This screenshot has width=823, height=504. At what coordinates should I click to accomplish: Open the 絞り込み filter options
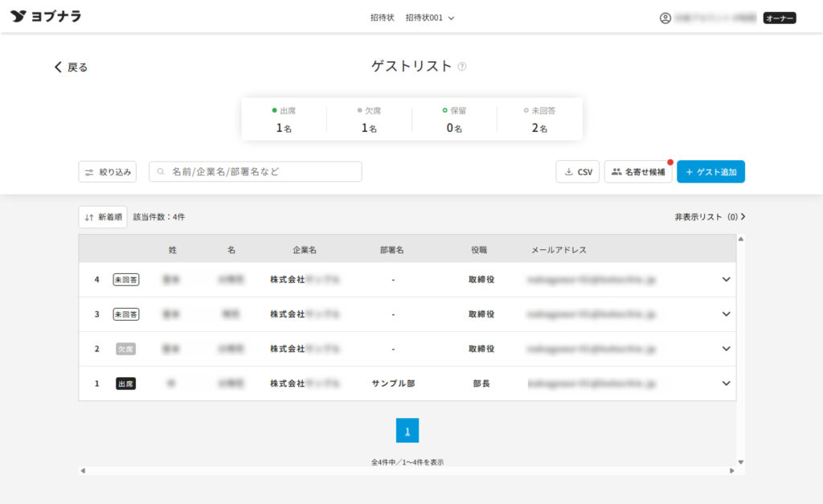tap(108, 172)
